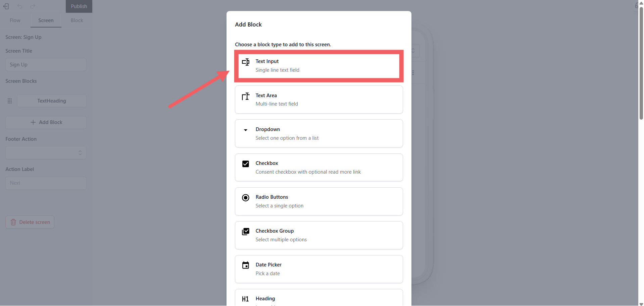Image resolution: width=644 pixels, height=306 pixels.
Task: Grab the drag handle beside TextHeading
Action: tap(10, 101)
